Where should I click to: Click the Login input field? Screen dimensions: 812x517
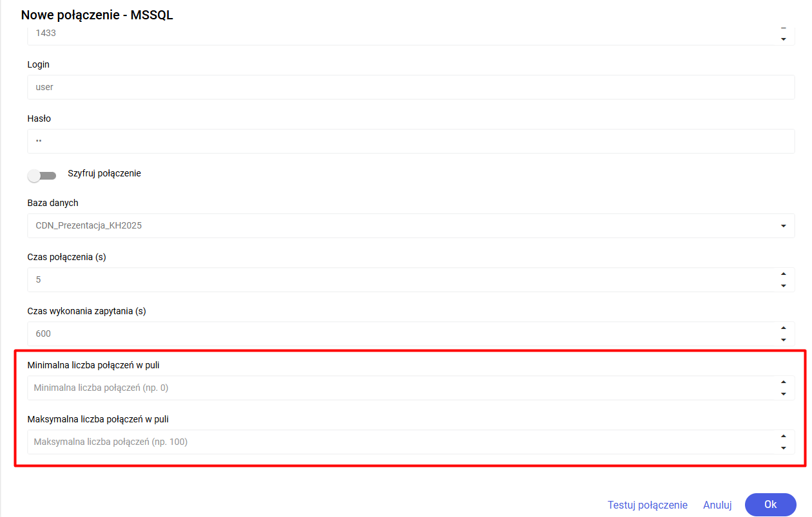point(411,87)
